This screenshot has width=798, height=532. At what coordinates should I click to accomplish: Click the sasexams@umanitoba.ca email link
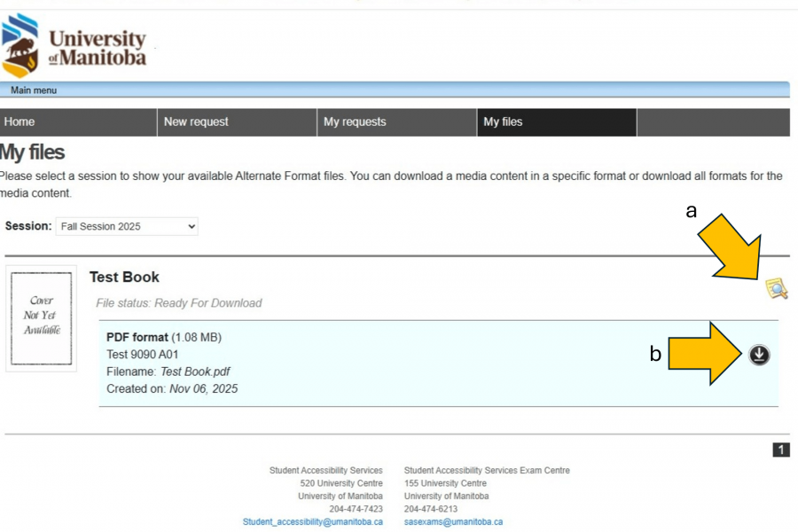pos(453,522)
